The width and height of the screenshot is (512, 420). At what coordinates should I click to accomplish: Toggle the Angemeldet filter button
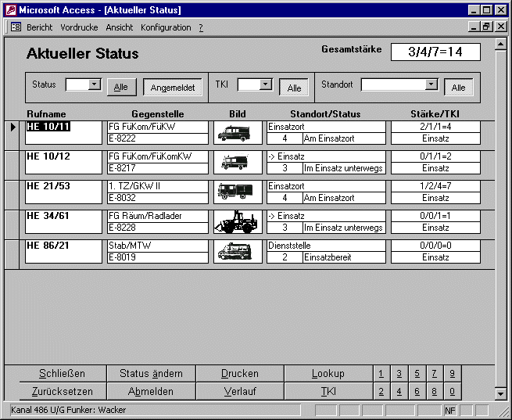coord(173,87)
